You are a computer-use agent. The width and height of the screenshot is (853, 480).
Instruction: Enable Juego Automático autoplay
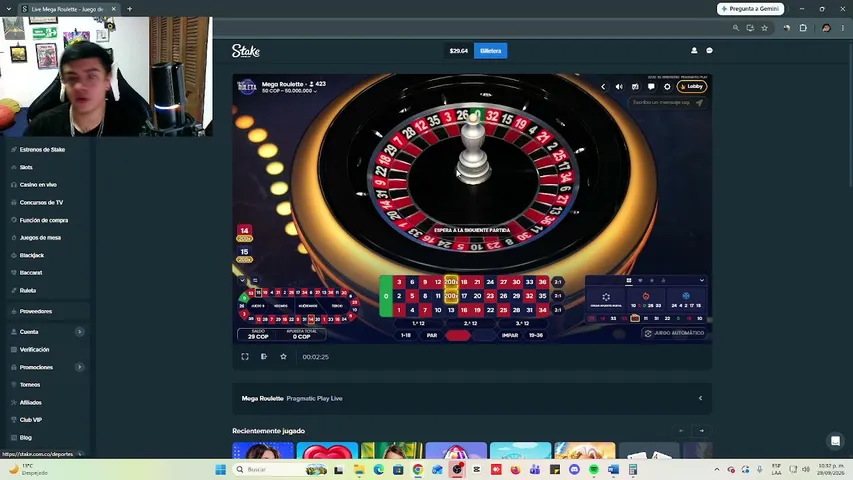(674, 333)
